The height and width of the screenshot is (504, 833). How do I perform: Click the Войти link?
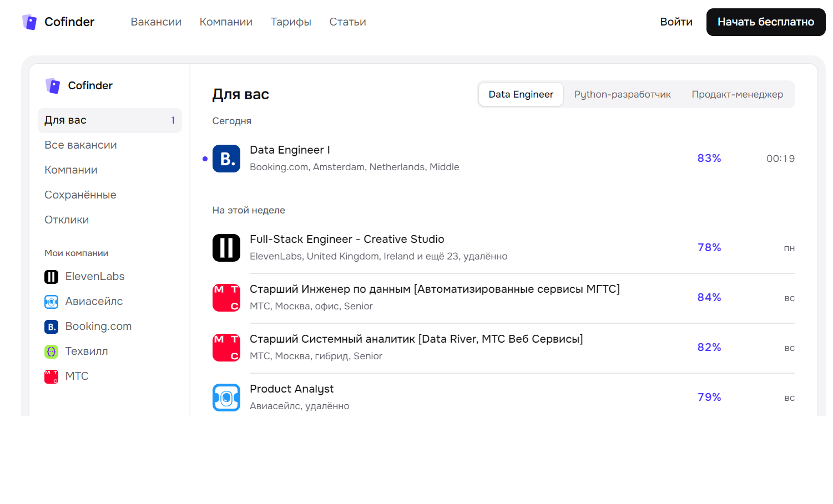click(x=676, y=22)
